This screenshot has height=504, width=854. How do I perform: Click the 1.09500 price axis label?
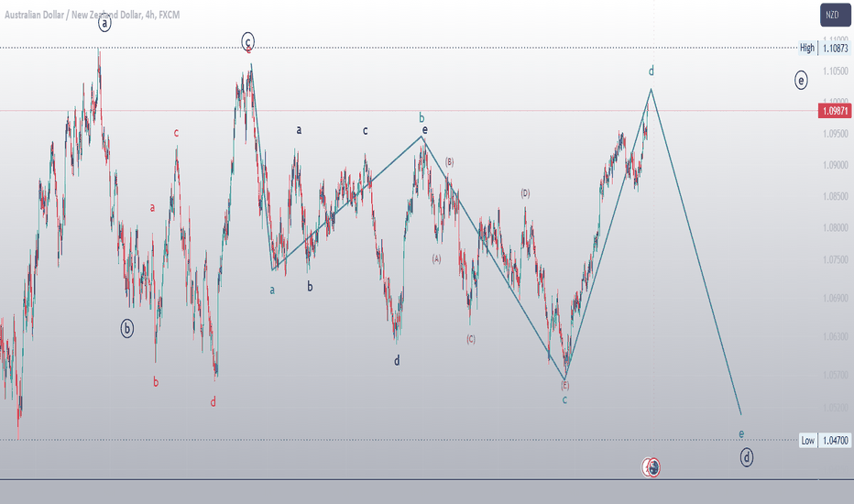(836, 134)
